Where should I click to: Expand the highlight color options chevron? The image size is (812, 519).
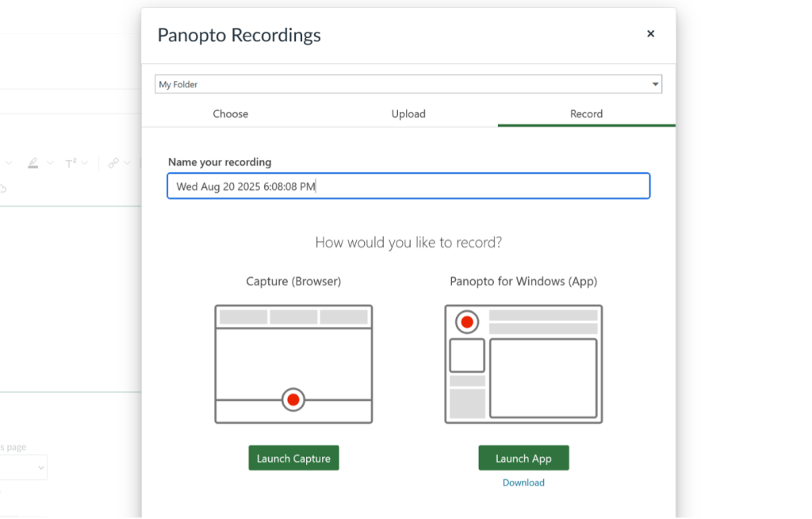click(50, 163)
